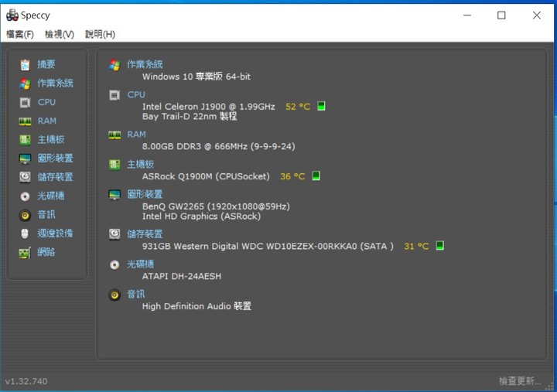Click the 光碟機 heading link in summary
Viewport: 557px width, 392px height.
[141, 264]
